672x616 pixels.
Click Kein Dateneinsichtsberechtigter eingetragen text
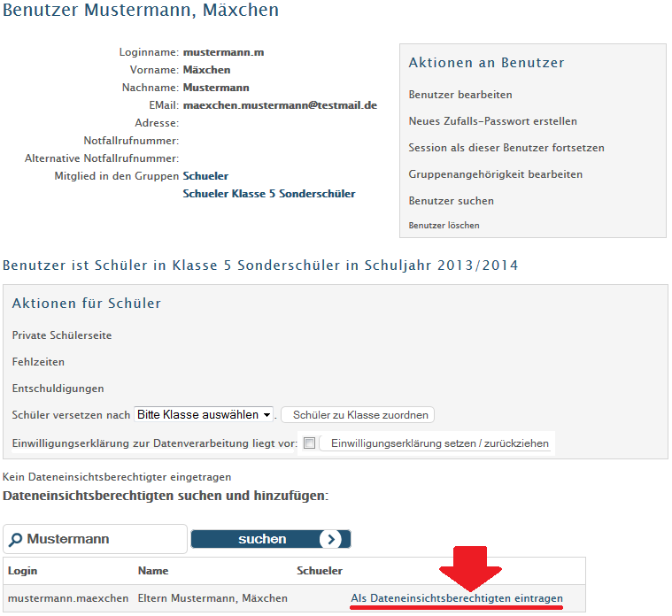117,477
